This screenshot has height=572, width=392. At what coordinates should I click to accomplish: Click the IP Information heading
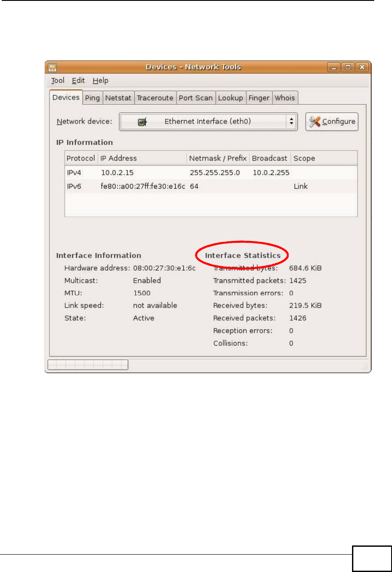pos(84,142)
